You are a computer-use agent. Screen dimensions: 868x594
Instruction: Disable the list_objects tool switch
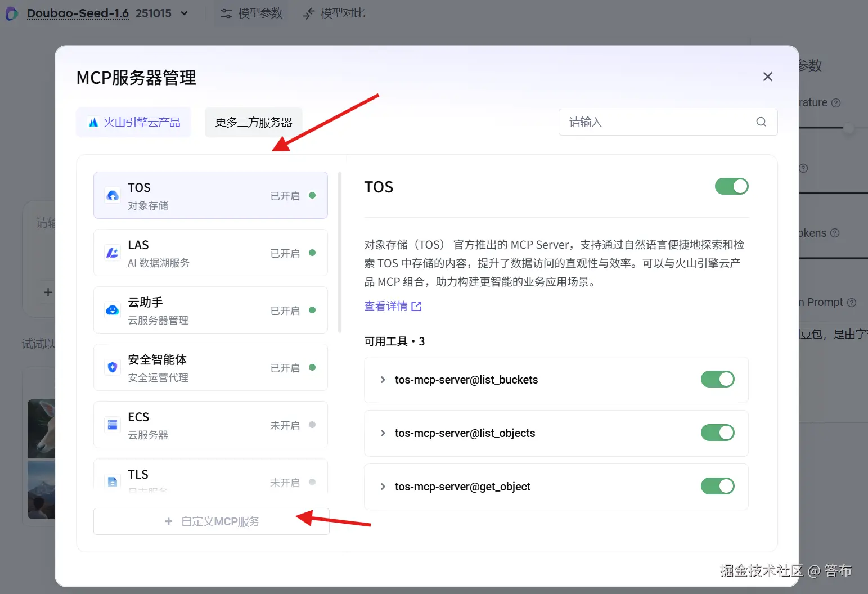[x=717, y=433]
